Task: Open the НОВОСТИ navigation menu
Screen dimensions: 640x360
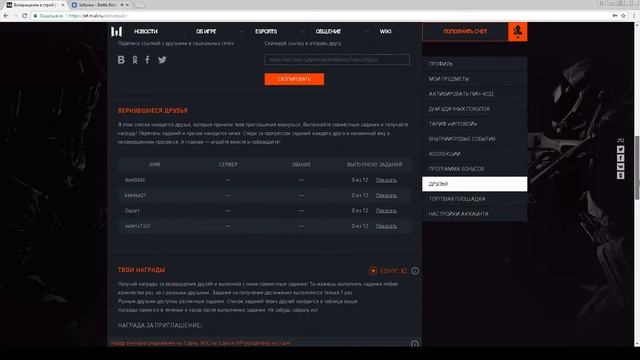Action: [146, 31]
